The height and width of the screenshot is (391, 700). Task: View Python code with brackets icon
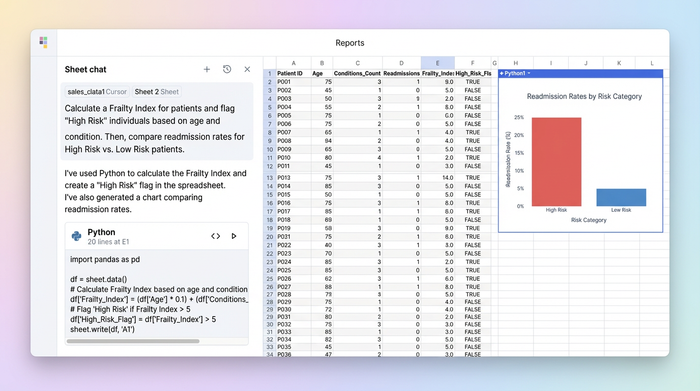pyautogui.click(x=216, y=236)
